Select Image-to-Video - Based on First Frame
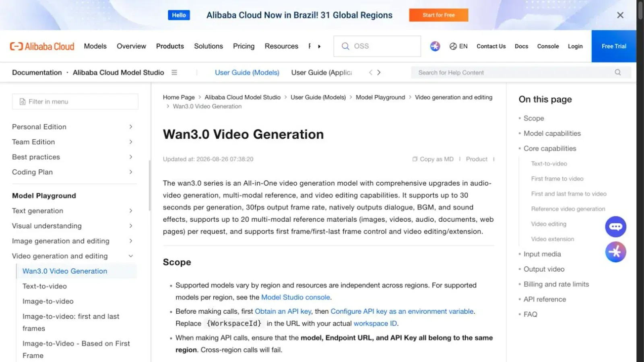Screen dimensions: 644x362 pos(76,350)
